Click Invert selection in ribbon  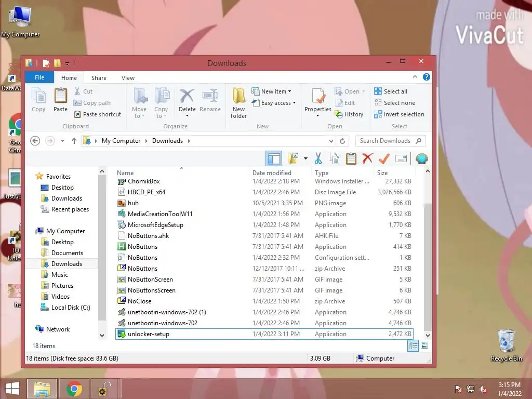coord(400,114)
